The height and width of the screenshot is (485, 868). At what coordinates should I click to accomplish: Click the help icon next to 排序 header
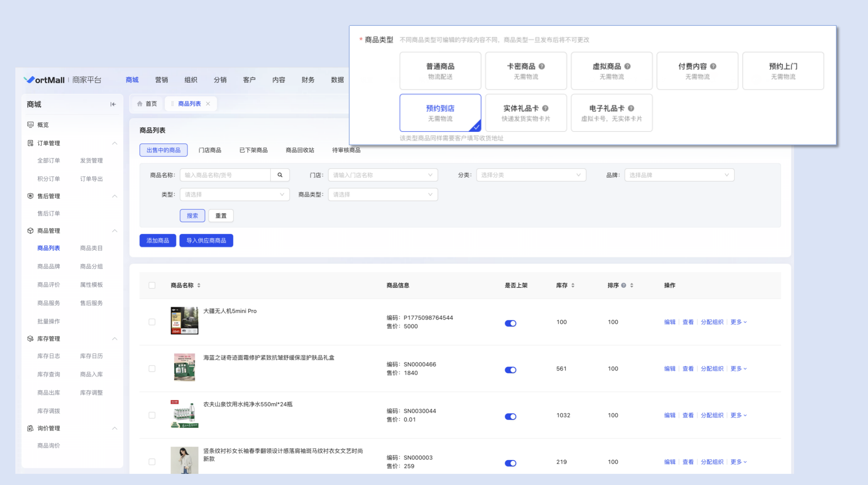point(624,285)
